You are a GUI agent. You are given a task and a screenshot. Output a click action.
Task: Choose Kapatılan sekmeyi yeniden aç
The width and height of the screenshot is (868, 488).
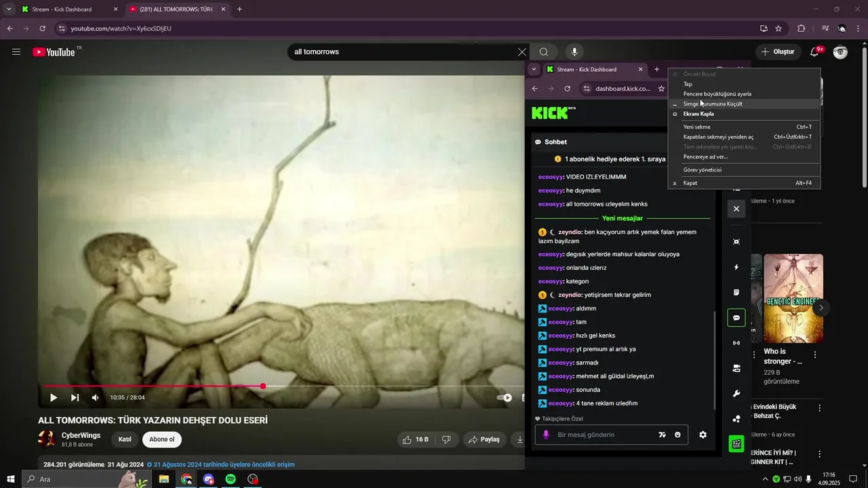coord(745,137)
